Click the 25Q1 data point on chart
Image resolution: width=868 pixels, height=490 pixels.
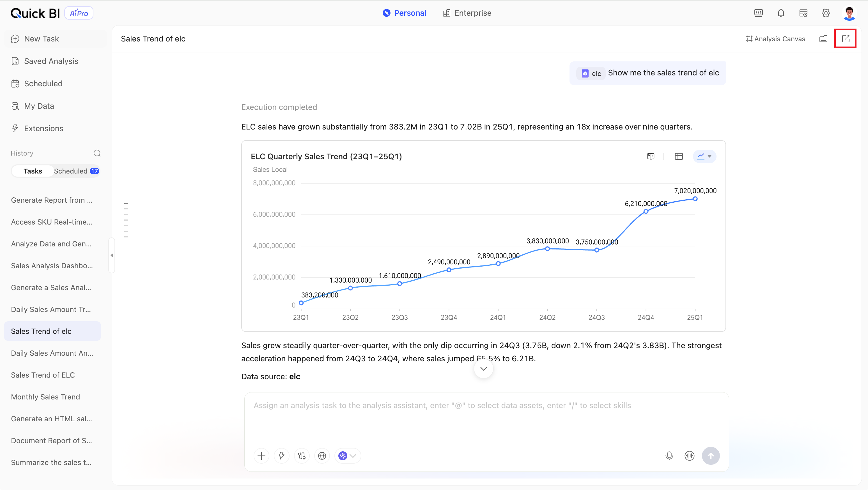pyautogui.click(x=695, y=199)
